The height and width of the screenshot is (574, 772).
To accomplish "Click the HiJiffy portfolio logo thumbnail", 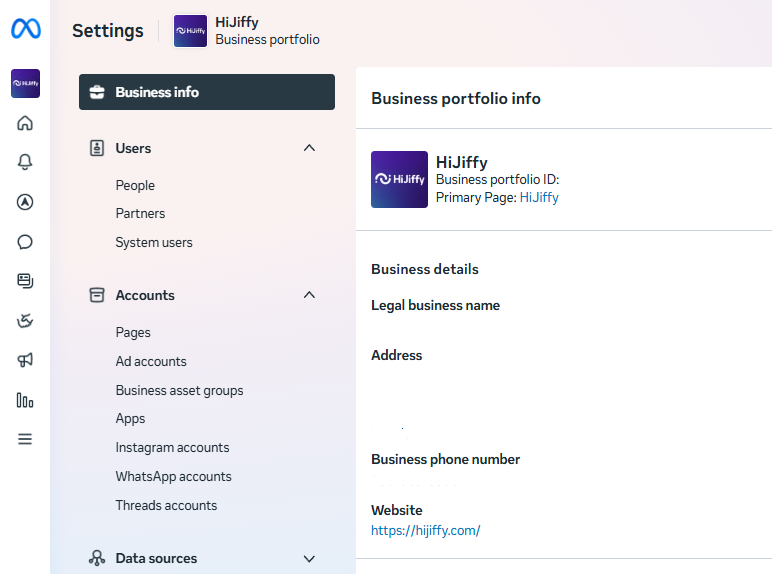I will tap(399, 179).
